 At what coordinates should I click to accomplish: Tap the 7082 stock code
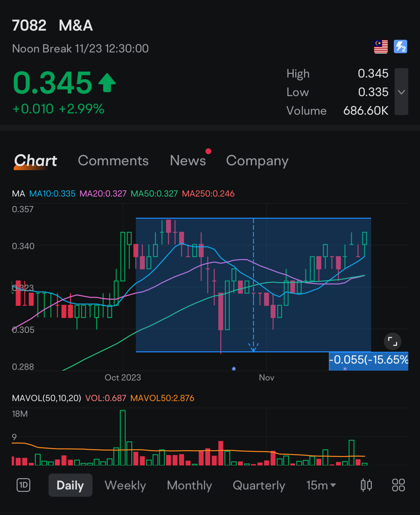point(29,25)
